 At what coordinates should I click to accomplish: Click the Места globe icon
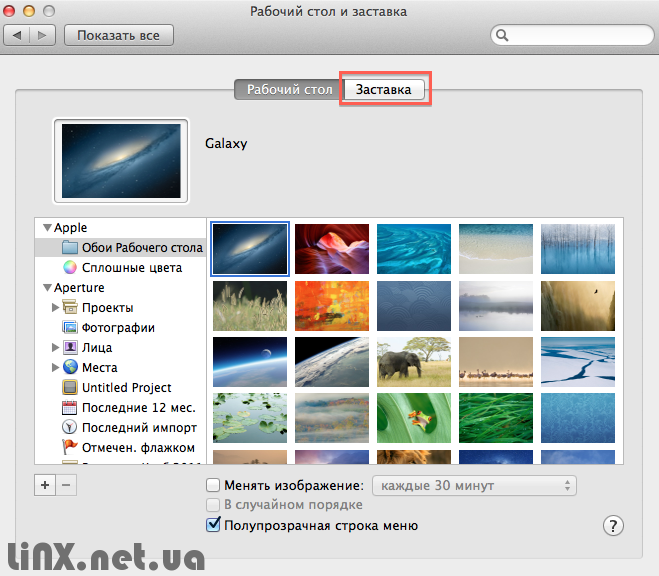[x=70, y=367]
